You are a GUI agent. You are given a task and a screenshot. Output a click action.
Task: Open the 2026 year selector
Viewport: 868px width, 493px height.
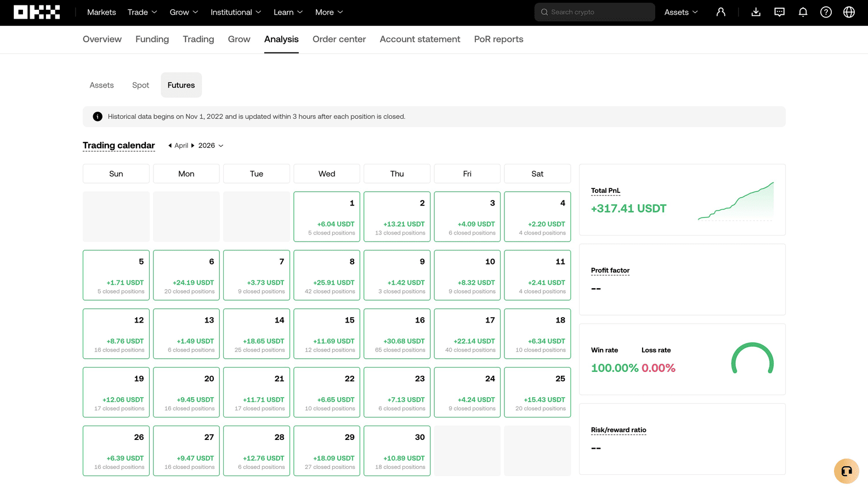coord(211,146)
